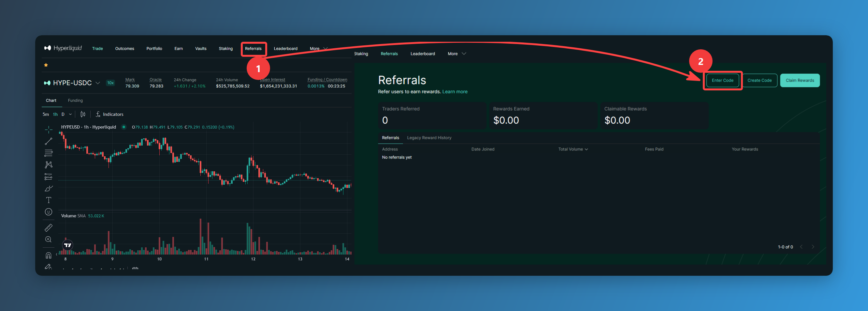The image size is (868, 311).
Task: Click the Claim Rewards button
Action: [800, 80]
